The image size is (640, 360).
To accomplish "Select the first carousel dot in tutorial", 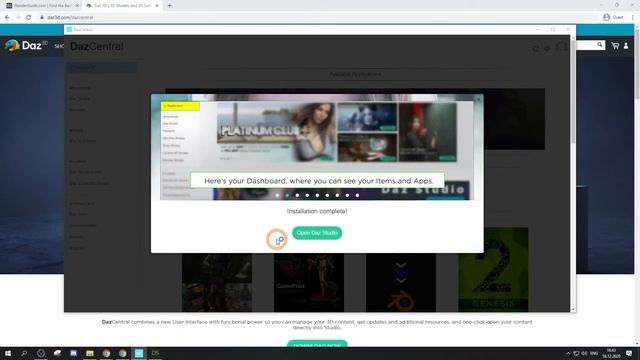I will click(x=277, y=195).
